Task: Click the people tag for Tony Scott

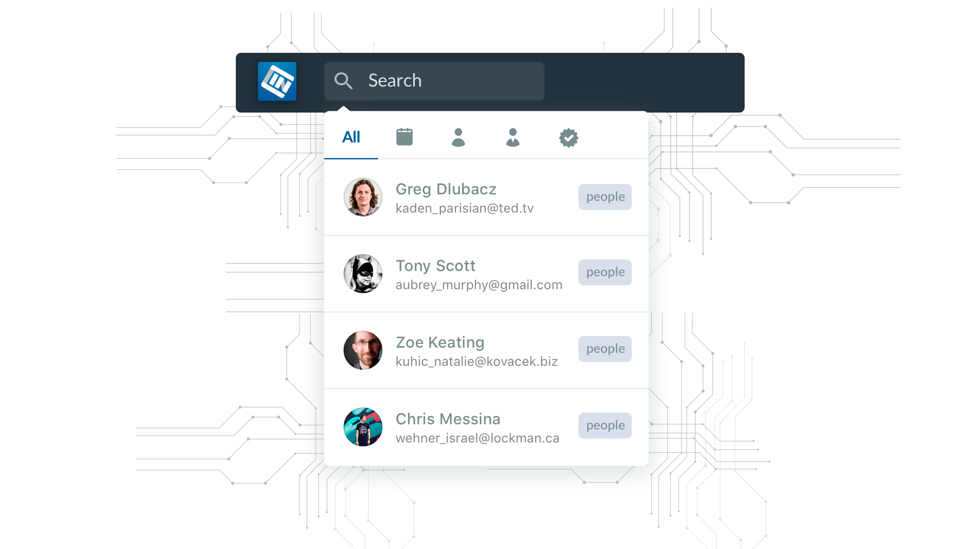Action: (604, 272)
